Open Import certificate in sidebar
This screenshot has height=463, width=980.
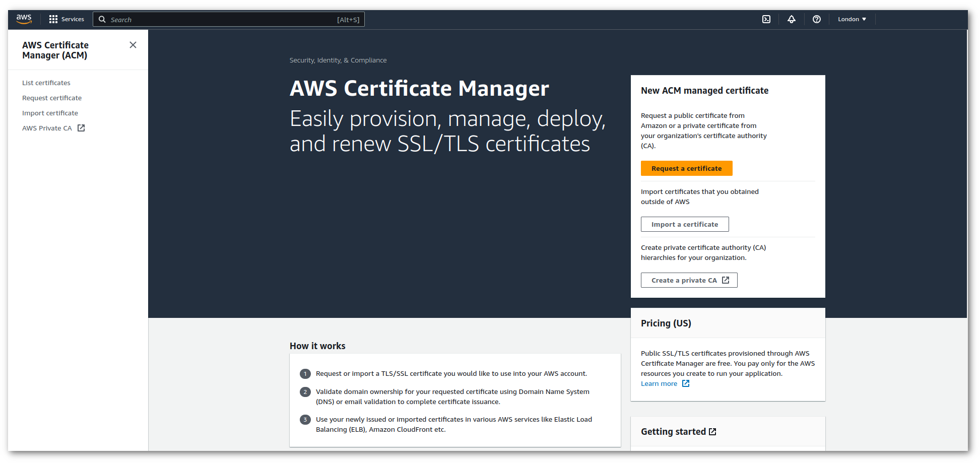[50, 113]
